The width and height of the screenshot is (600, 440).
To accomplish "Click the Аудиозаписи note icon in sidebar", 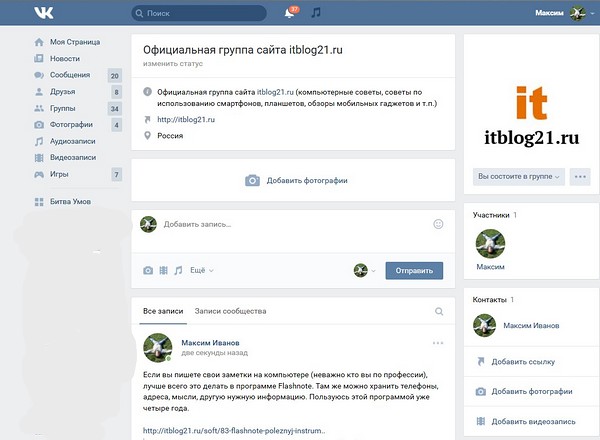I will pos(39,141).
